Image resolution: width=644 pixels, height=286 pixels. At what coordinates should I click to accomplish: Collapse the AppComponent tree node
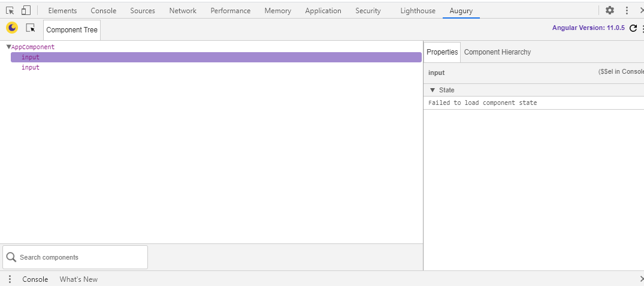[8, 47]
